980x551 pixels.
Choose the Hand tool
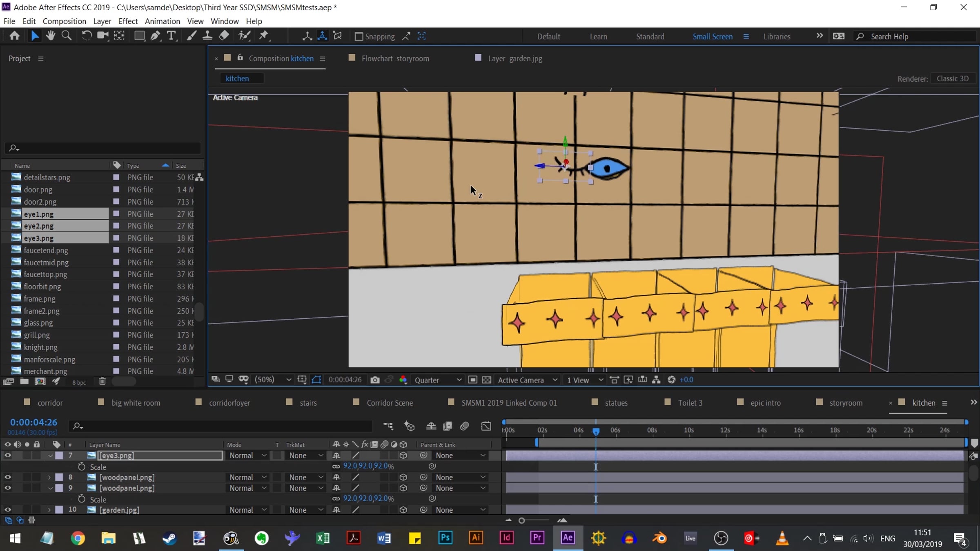51,36
